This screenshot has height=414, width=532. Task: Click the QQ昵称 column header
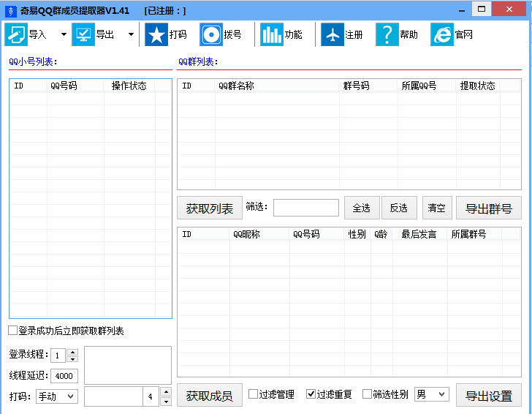pyautogui.click(x=259, y=234)
